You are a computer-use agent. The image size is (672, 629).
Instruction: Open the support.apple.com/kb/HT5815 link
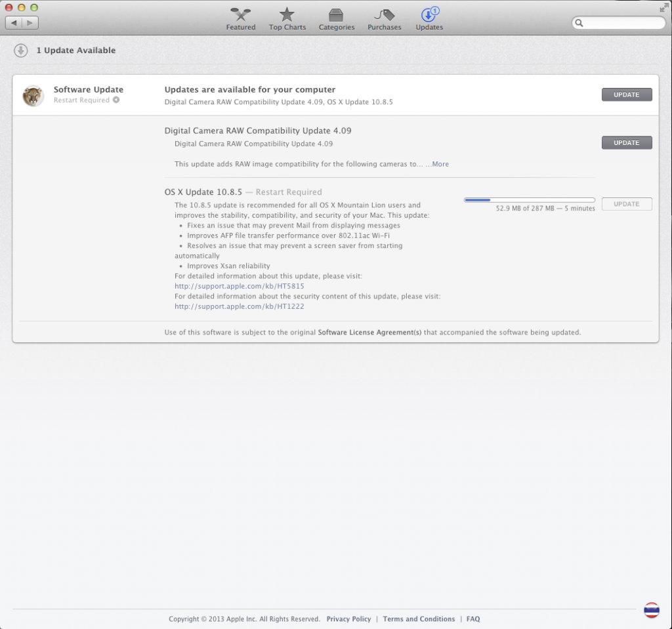tap(239, 287)
